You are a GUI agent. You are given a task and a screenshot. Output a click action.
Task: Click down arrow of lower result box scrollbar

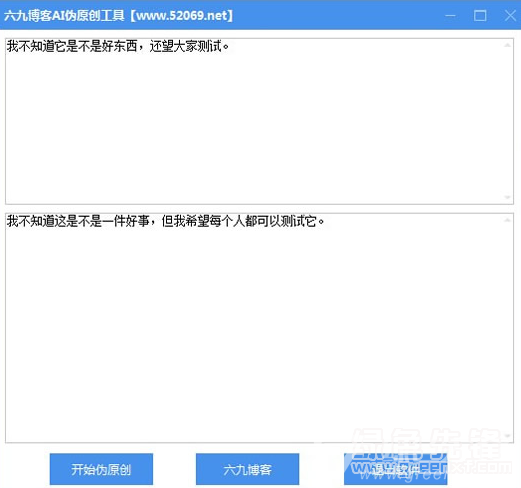507,436
